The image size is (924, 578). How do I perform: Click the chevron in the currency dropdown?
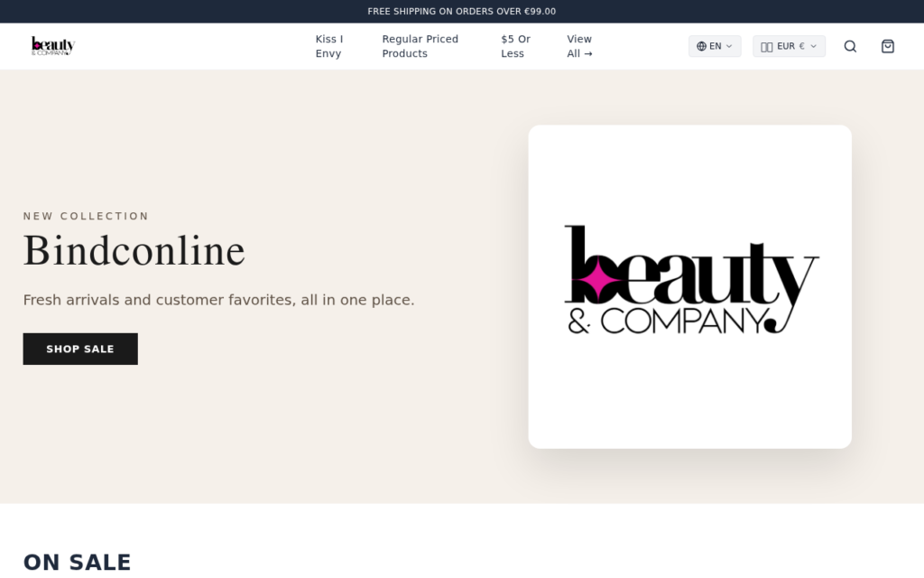click(x=813, y=47)
